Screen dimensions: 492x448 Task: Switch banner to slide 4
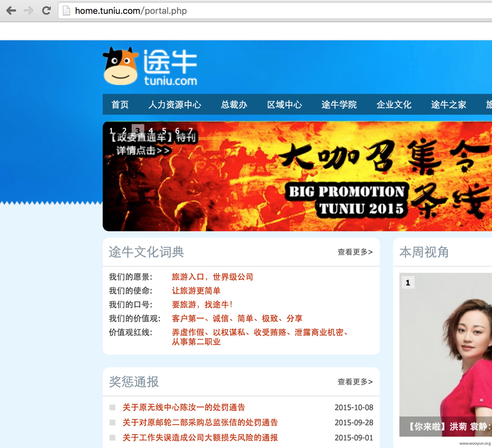coord(151,131)
